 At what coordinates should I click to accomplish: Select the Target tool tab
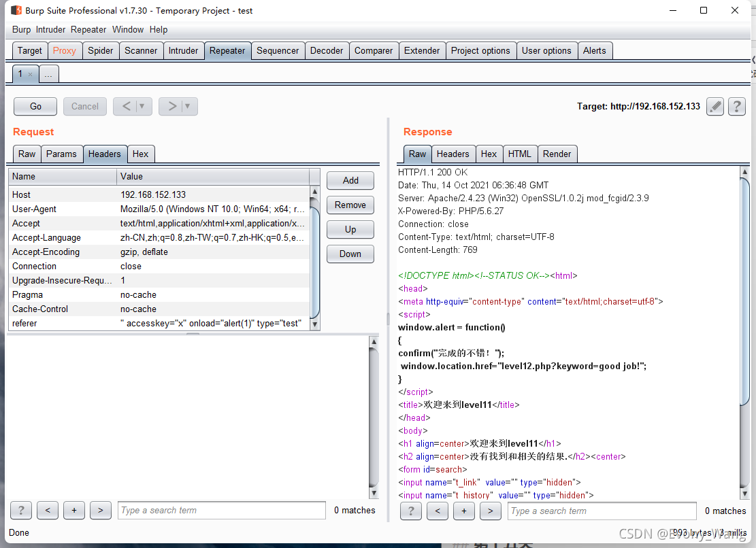[x=29, y=50]
